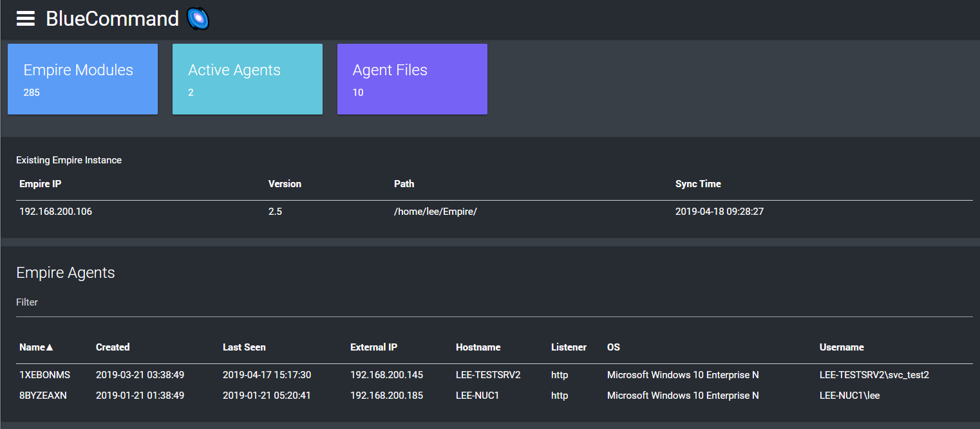980x429 pixels.
Task: Click the 10 agent files count
Action: point(358,93)
